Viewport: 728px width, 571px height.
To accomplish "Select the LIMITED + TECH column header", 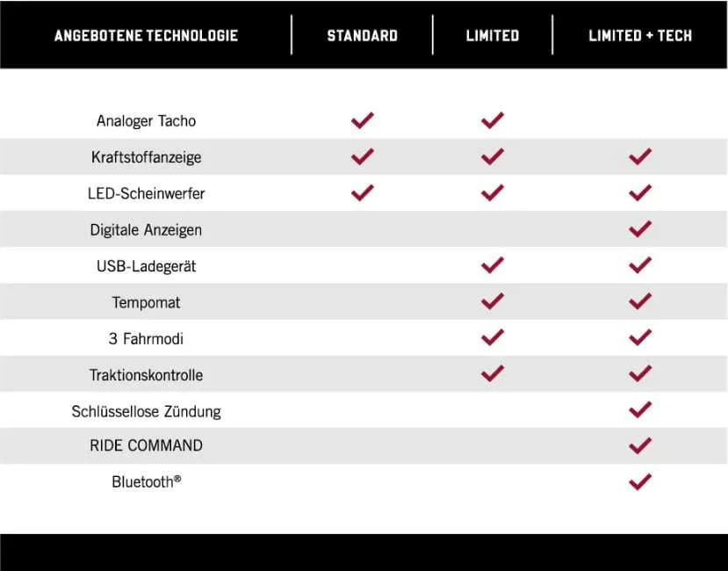I will tap(640, 36).
